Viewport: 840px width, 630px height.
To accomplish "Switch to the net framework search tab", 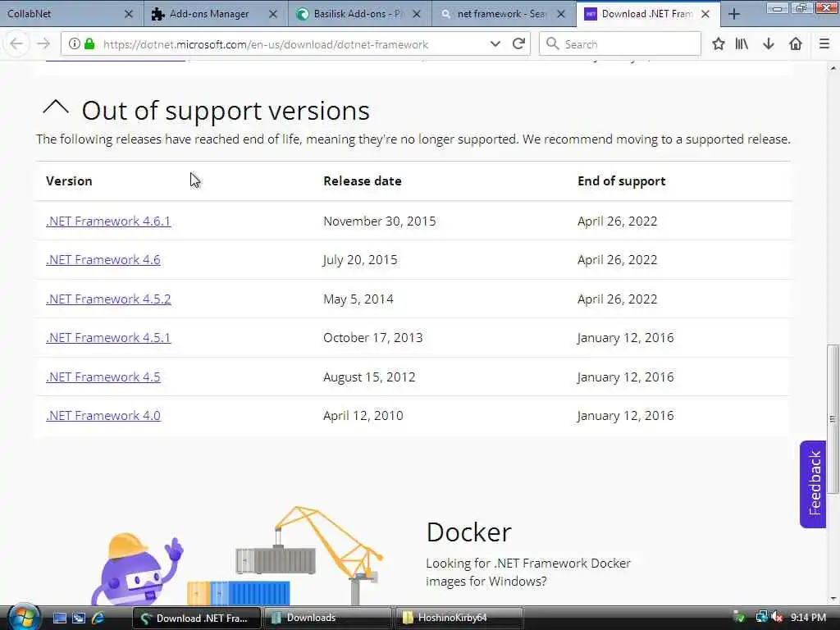I will [x=498, y=14].
